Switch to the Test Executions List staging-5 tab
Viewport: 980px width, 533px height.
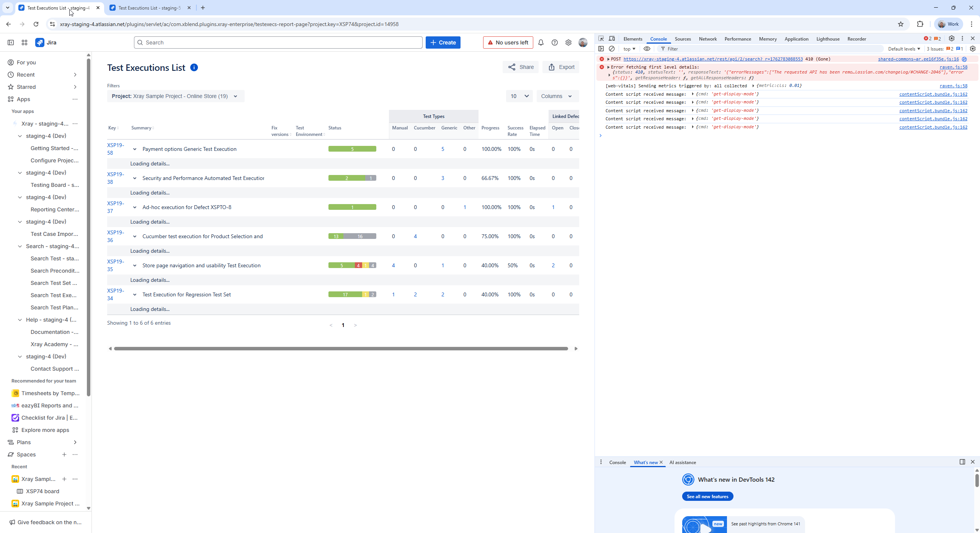pyautogui.click(x=149, y=8)
